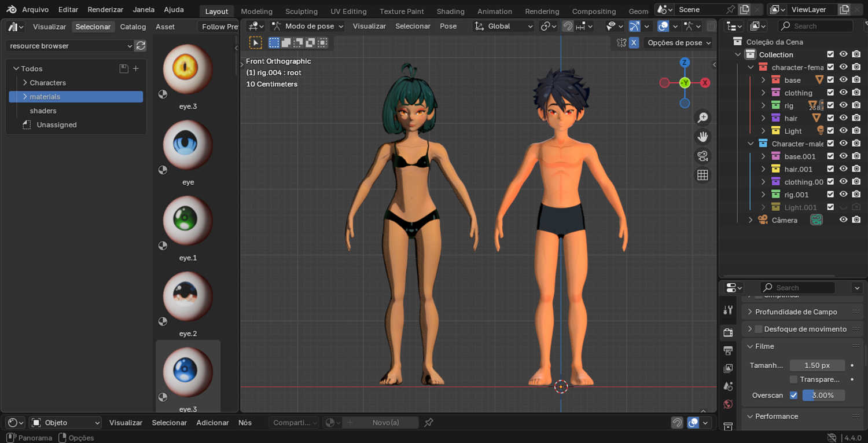Hide the hair collection in viewport
868x443 pixels.
[844, 118]
